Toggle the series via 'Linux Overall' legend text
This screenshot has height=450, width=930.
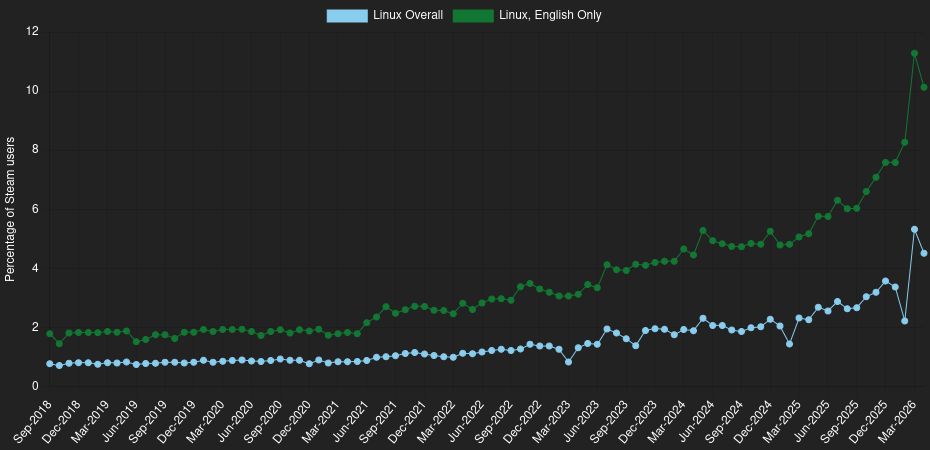(408, 15)
